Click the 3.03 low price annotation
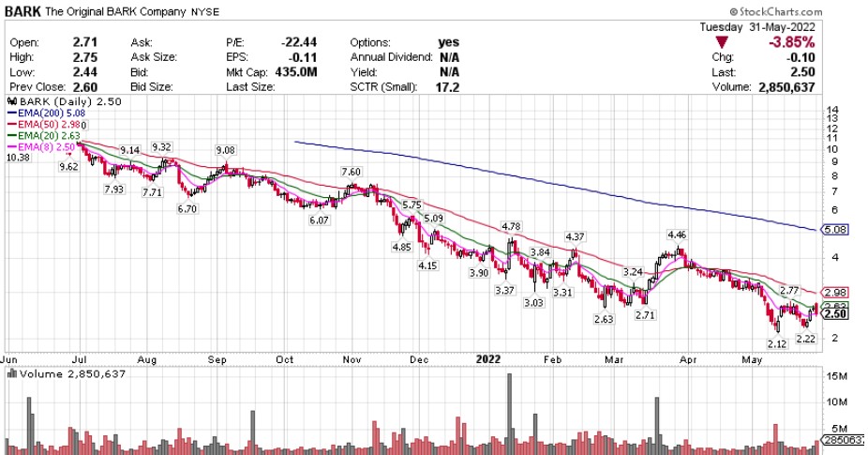Image resolution: width=868 pixels, height=455 pixels. pos(534,303)
